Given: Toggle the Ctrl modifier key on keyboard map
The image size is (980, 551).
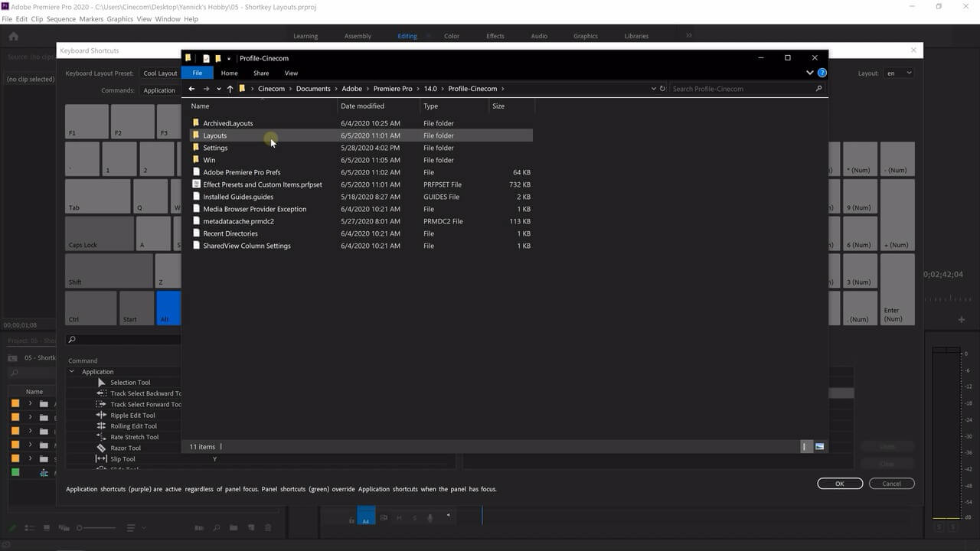Looking at the screenshot, I should tap(91, 308).
